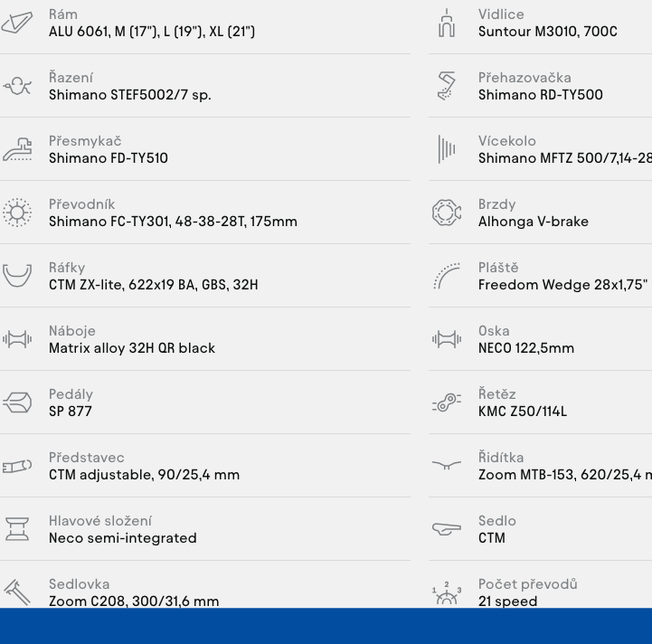Click the chain link icon by Řetěz
652x644 pixels.
click(447, 402)
